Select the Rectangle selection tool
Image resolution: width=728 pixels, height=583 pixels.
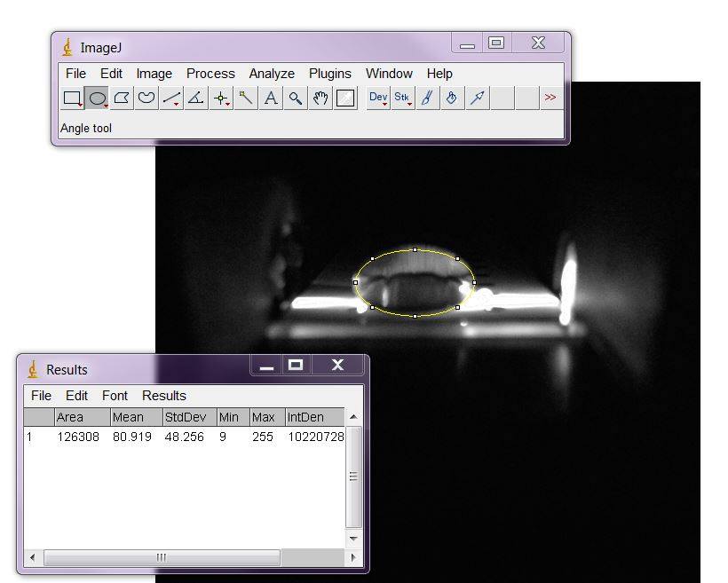[73, 98]
